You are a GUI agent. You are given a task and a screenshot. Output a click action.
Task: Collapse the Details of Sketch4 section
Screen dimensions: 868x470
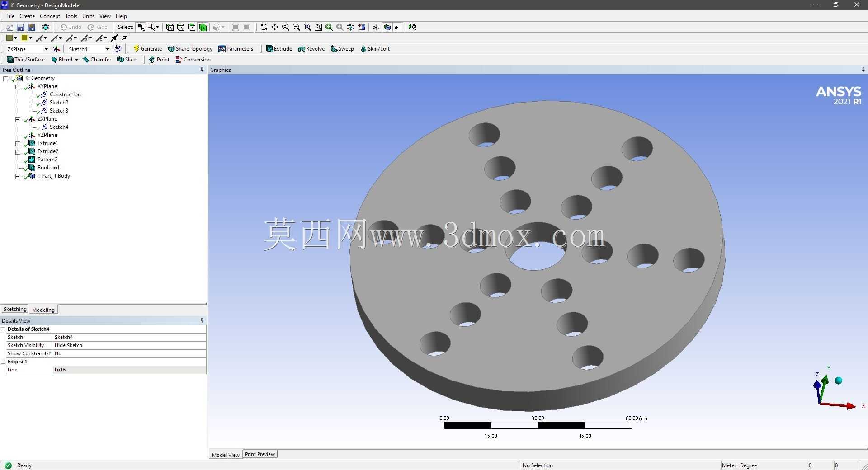coord(3,329)
